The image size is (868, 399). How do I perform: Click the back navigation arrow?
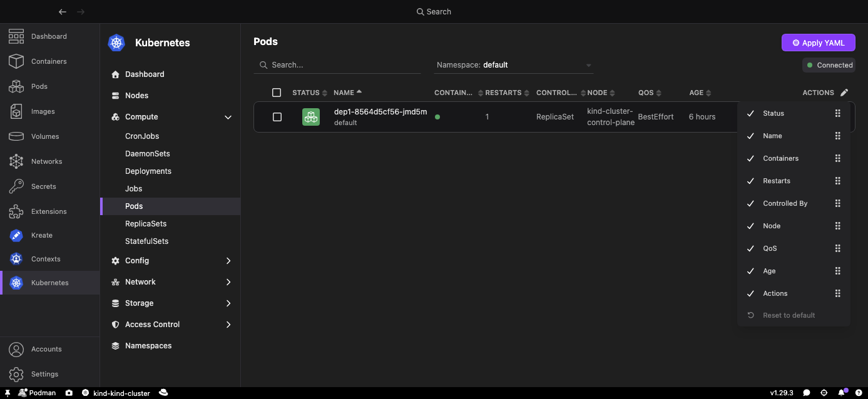(62, 12)
